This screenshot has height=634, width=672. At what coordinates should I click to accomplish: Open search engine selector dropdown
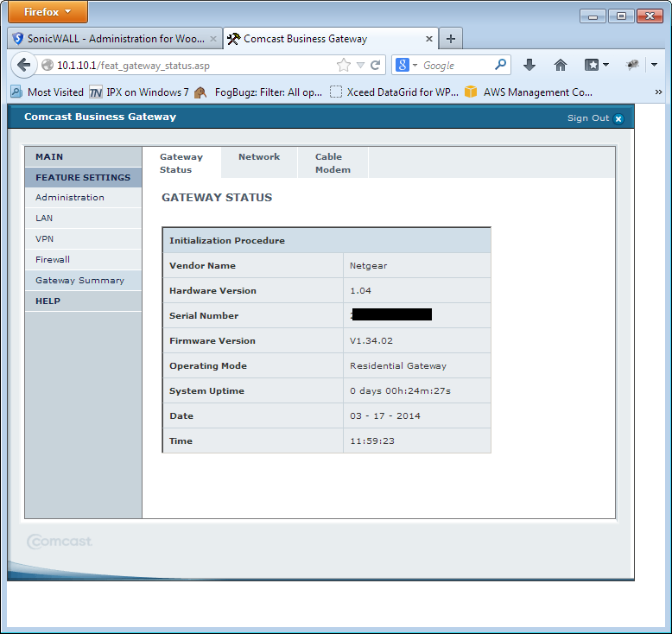point(415,66)
